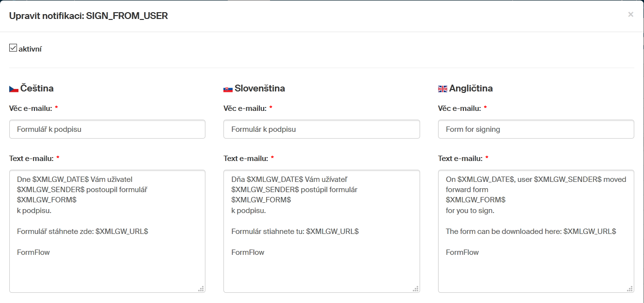The image size is (644, 303).
Task: Click the 'Upravit notifikaci: SIGN_FROM_USER' title
Action: [88, 16]
